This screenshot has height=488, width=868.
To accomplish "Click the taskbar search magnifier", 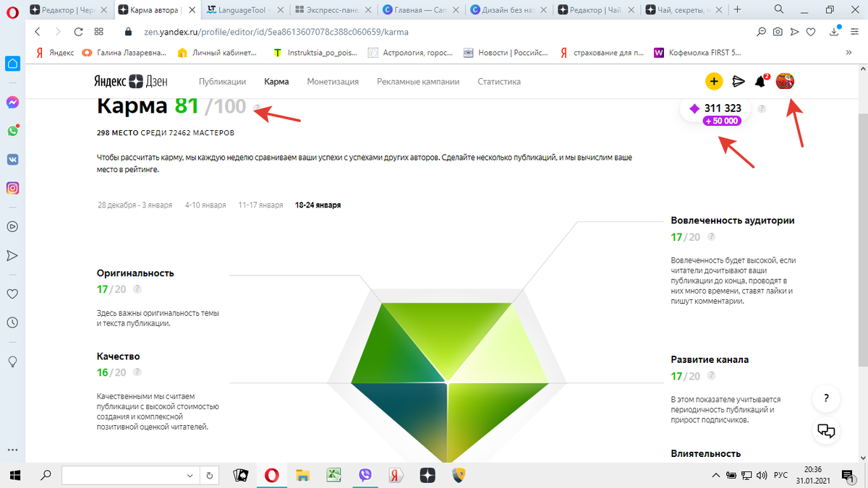I will tap(45, 475).
